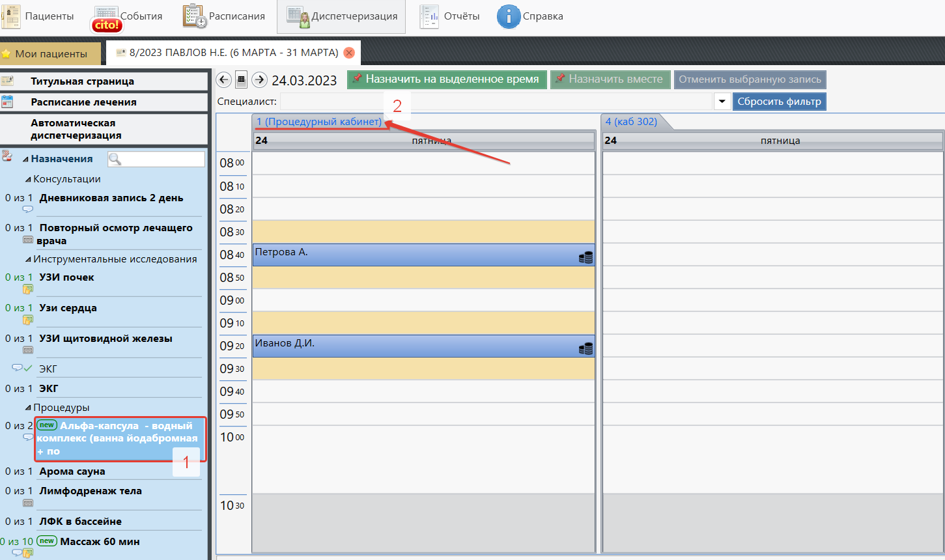Close the Павлов Н.Е. patient tab
This screenshot has height=560, width=945.
point(349,53)
